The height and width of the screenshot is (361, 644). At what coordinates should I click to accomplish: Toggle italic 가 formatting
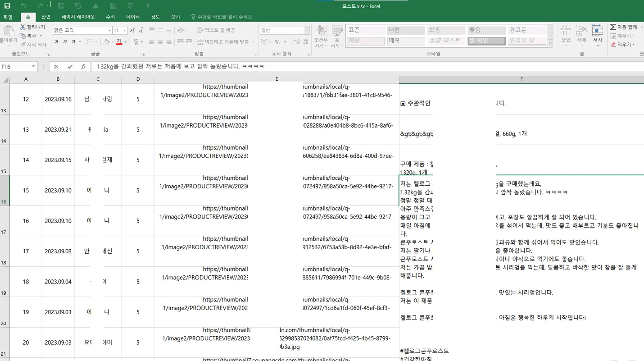[x=65, y=42]
